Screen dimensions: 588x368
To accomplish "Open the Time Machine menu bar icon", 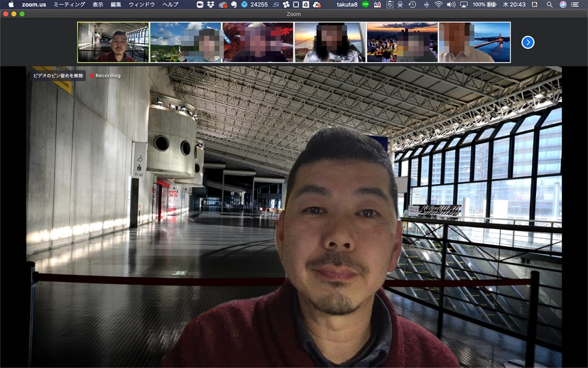I will coord(412,4).
